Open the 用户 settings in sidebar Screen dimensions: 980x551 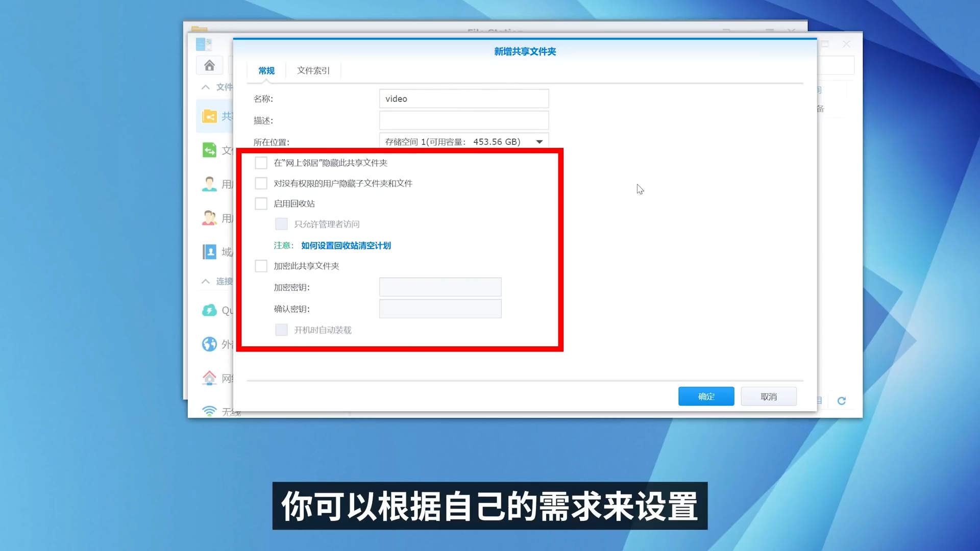pos(210,184)
